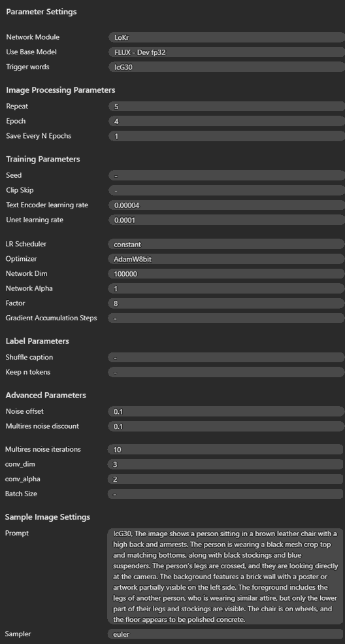Focus the Repeat value field
This screenshot has width=345, height=644.
(227, 107)
